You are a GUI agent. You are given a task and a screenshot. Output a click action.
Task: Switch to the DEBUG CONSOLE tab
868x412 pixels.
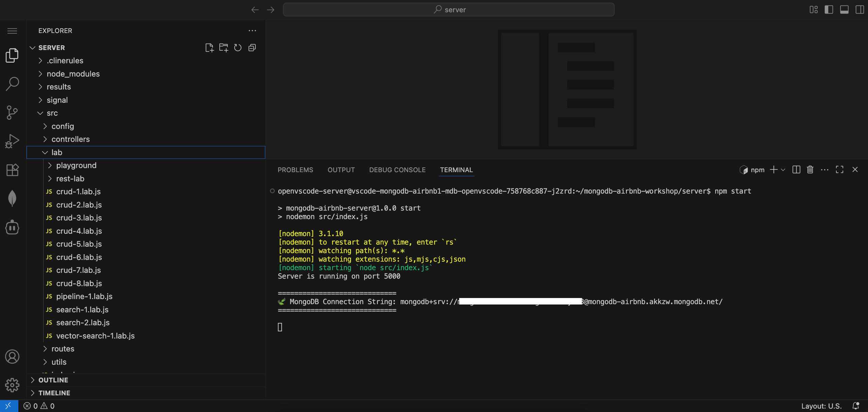(397, 170)
